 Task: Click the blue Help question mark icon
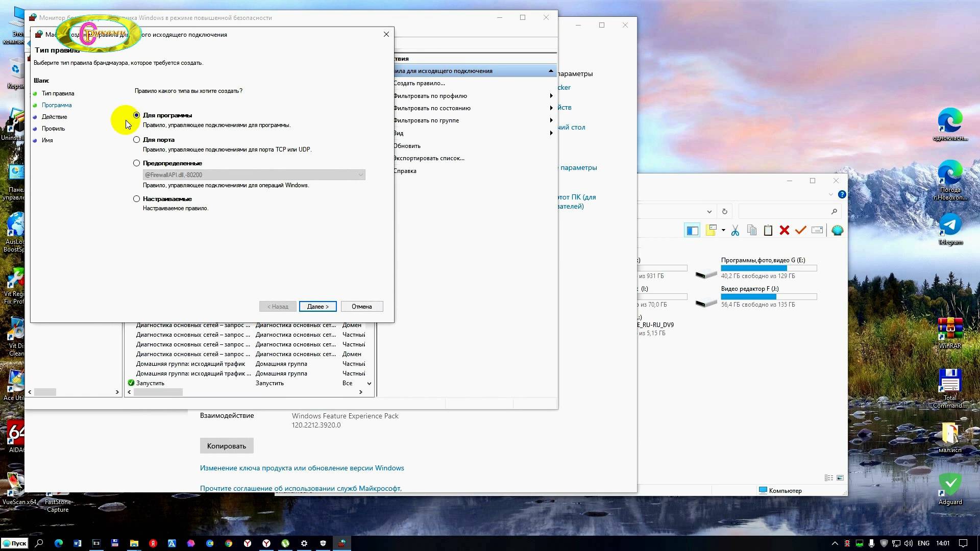coord(842,194)
